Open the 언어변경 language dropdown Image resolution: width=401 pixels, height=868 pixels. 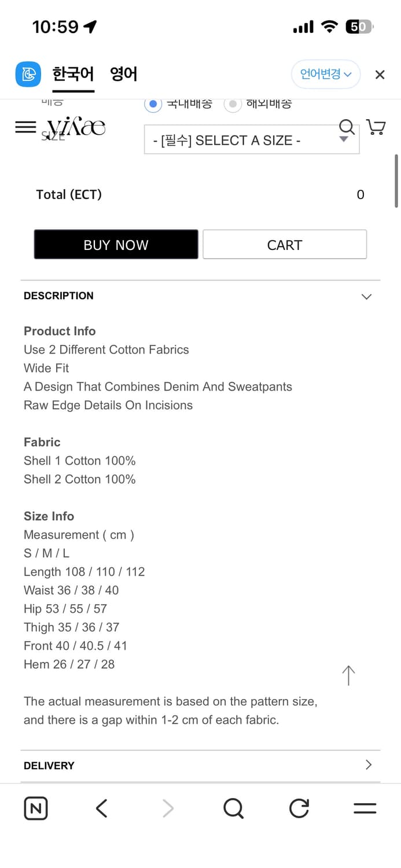coord(325,74)
